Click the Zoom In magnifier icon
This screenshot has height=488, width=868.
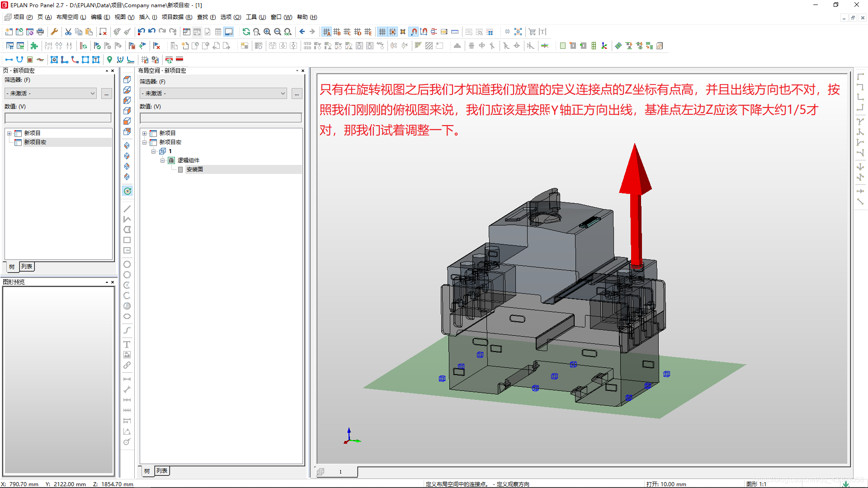[267, 32]
